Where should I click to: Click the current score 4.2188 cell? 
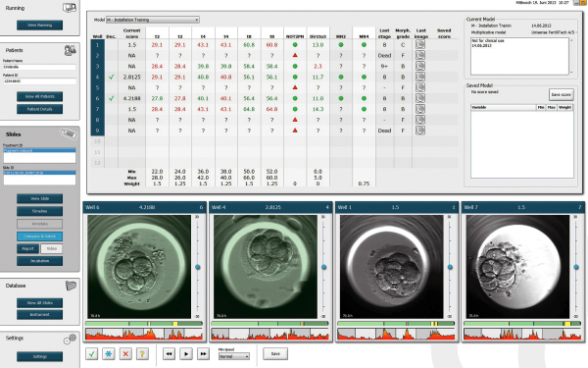pos(131,98)
